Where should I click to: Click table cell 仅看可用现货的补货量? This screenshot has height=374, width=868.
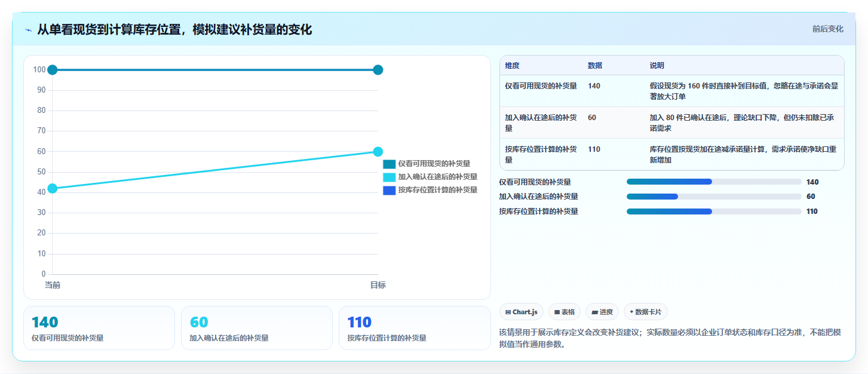[x=541, y=86]
